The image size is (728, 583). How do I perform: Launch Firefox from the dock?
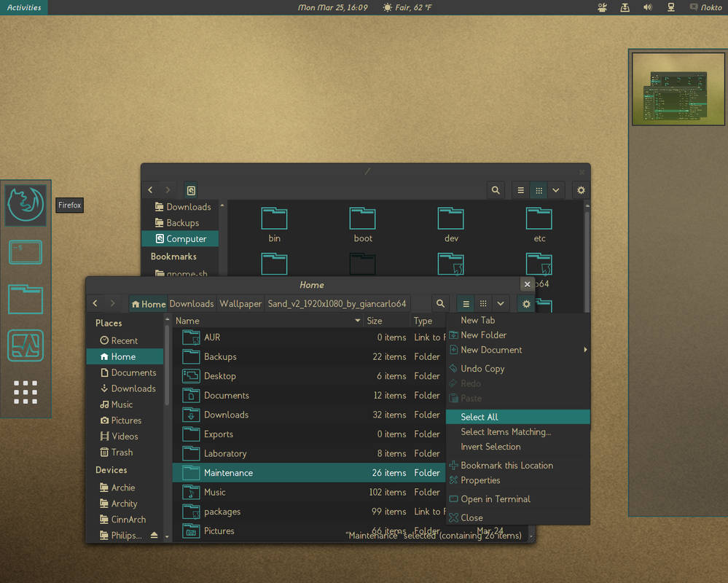point(26,205)
